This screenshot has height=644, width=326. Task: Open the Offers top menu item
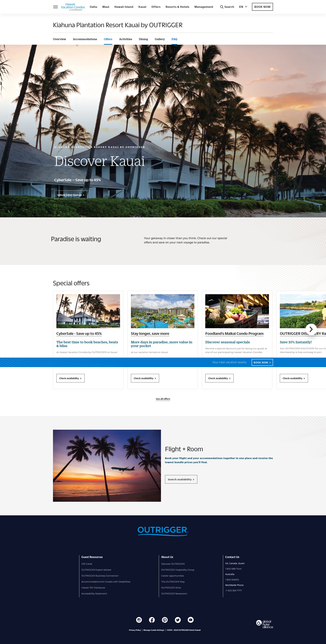pos(156,7)
